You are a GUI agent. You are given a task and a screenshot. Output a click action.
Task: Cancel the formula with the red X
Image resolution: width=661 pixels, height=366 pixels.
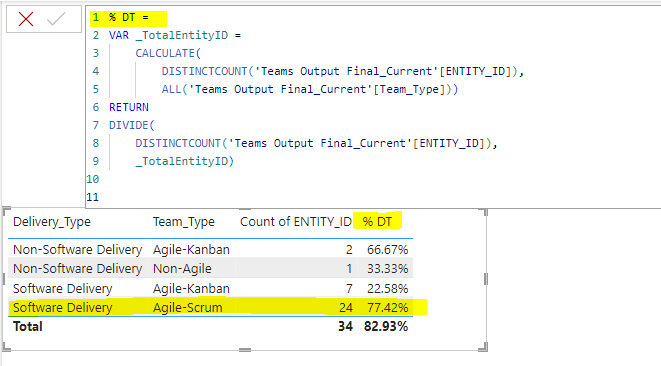pyautogui.click(x=26, y=19)
